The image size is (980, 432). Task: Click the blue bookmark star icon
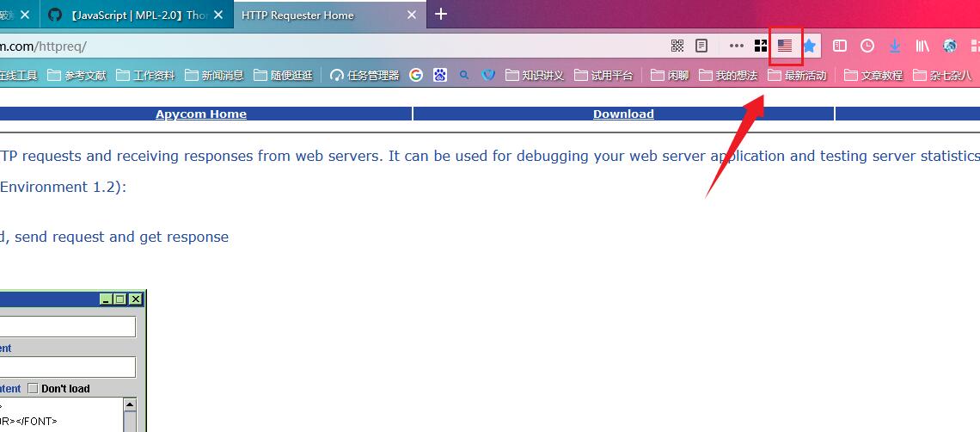click(809, 46)
